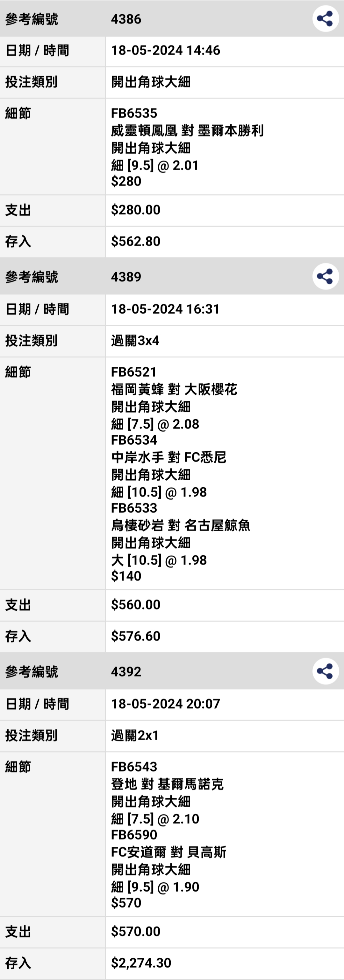
Task: Share bet record 4389
Action: 325,277
